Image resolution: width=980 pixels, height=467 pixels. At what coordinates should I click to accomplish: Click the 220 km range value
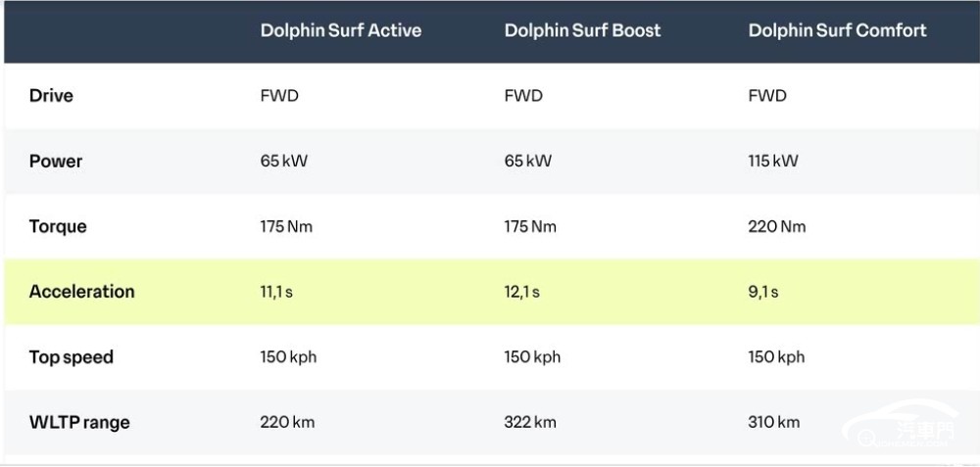coord(287,423)
